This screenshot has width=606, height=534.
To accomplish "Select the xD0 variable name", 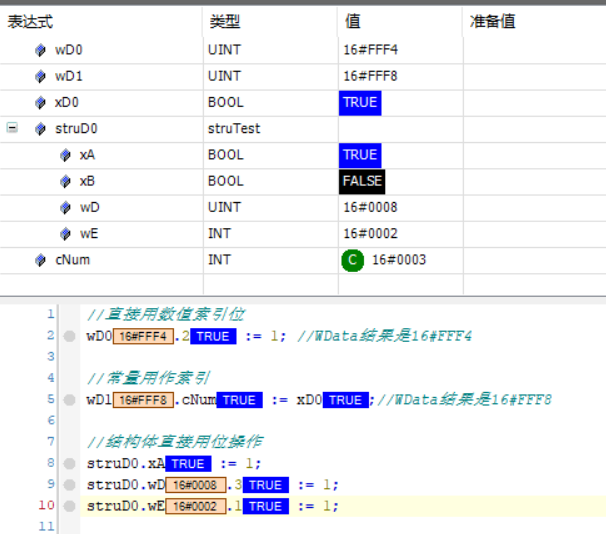I will click(x=67, y=103).
